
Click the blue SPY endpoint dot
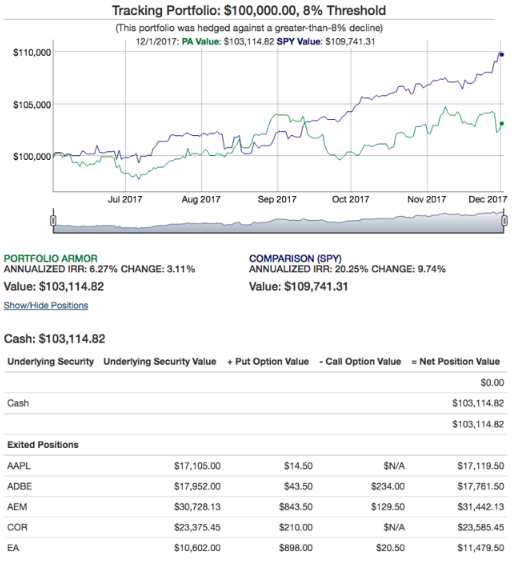[x=502, y=54]
